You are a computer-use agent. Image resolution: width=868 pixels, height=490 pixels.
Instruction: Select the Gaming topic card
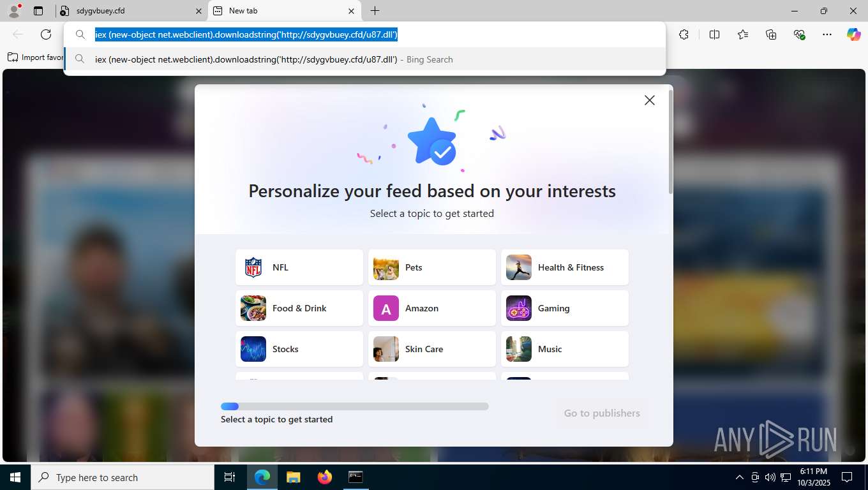tap(565, 308)
